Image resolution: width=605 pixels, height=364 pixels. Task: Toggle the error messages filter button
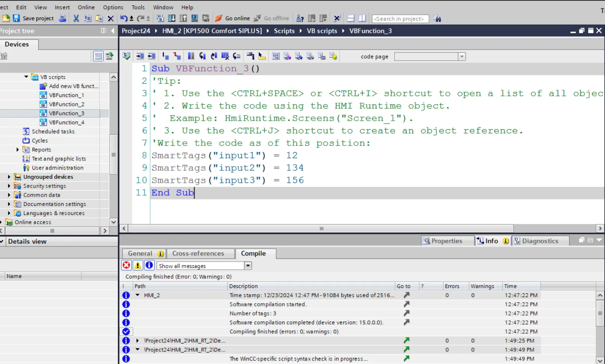point(126,265)
